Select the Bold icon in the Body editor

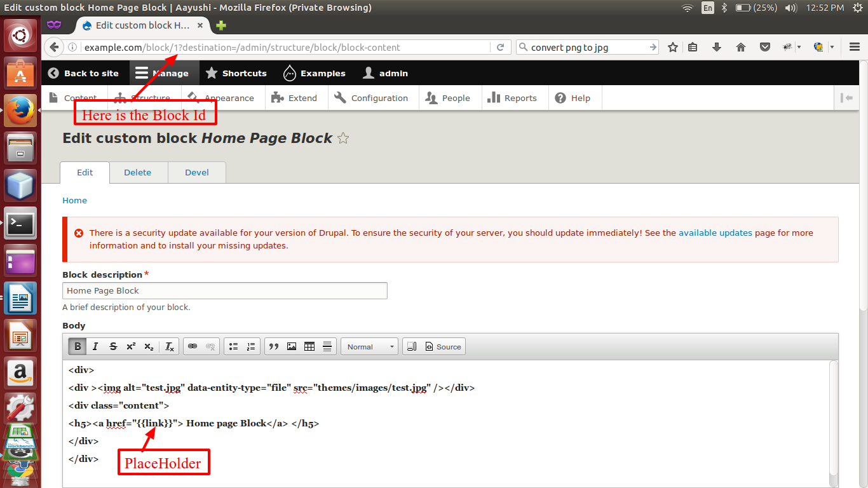(x=77, y=346)
